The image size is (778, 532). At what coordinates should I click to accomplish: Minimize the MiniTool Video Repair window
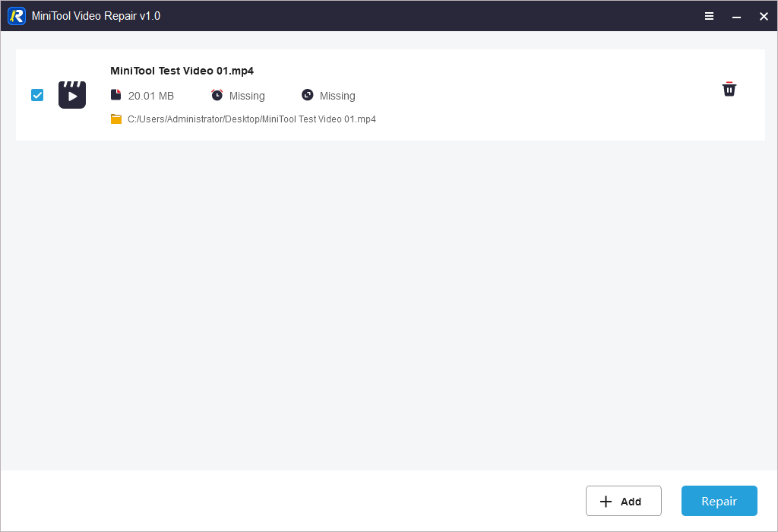(x=736, y=16)
